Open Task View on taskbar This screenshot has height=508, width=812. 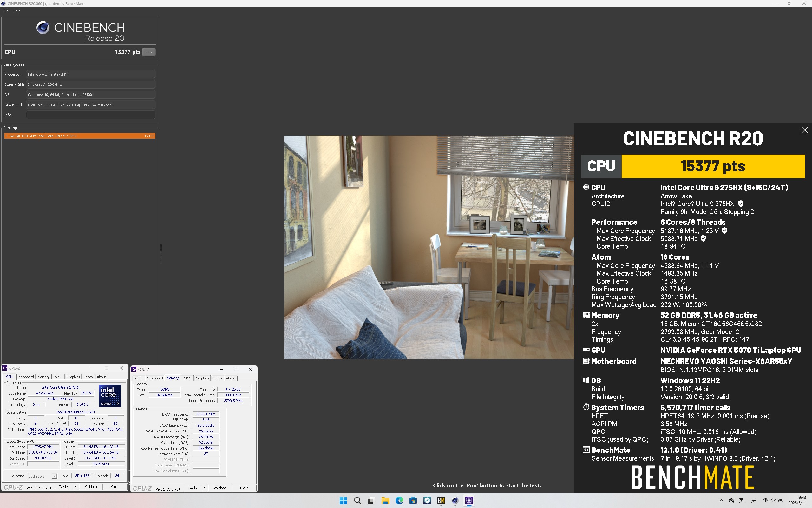coord(371,501)
